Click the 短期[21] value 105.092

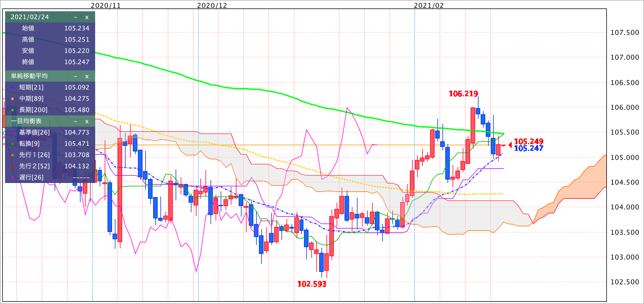pyautogui.click(x=77, y=87)
